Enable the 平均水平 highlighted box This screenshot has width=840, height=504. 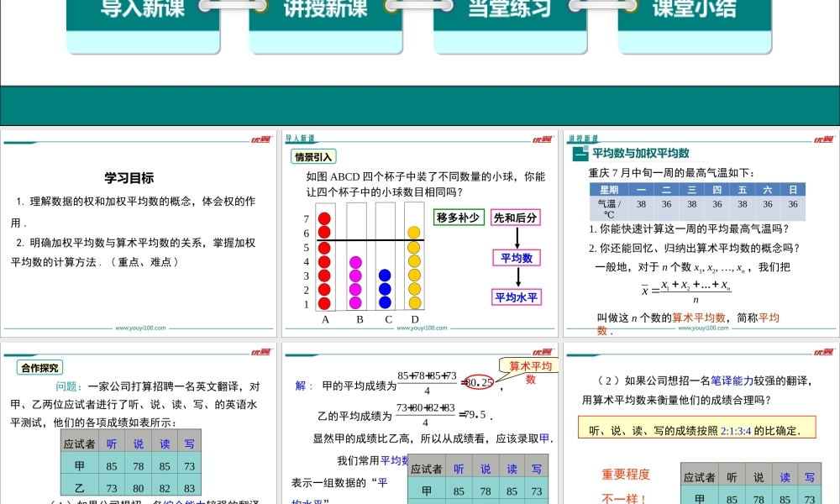(x=516, y=297)
